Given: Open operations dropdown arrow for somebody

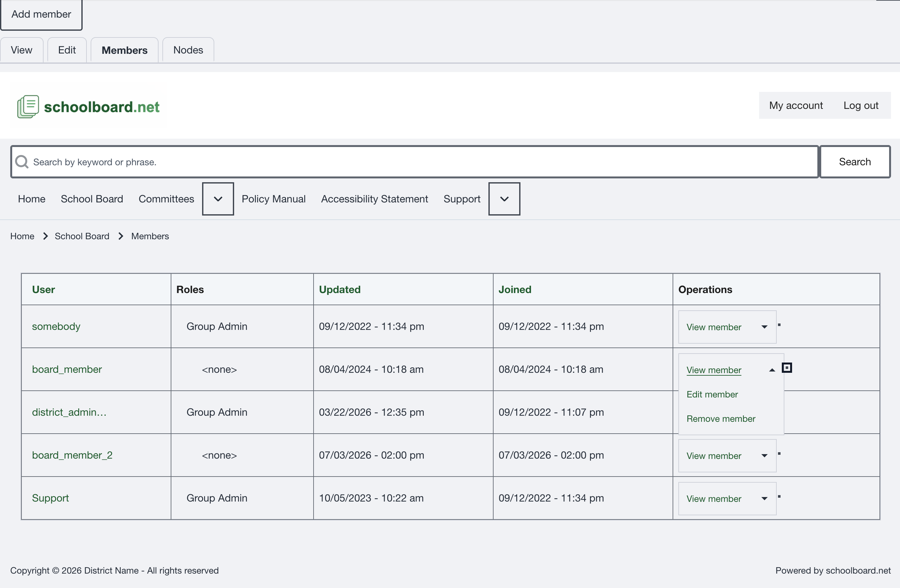Looking at the screenshot, I should pyautogui.click(x=764, y=327).
